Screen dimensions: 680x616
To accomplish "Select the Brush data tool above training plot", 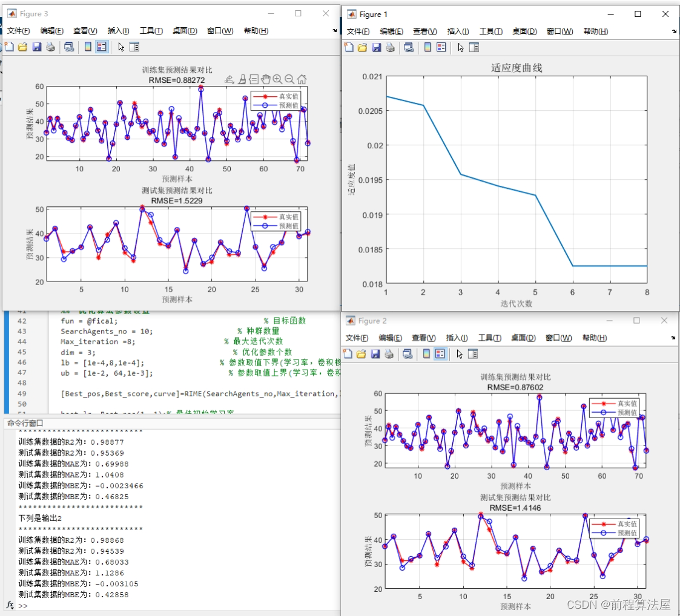I will 242,79.
